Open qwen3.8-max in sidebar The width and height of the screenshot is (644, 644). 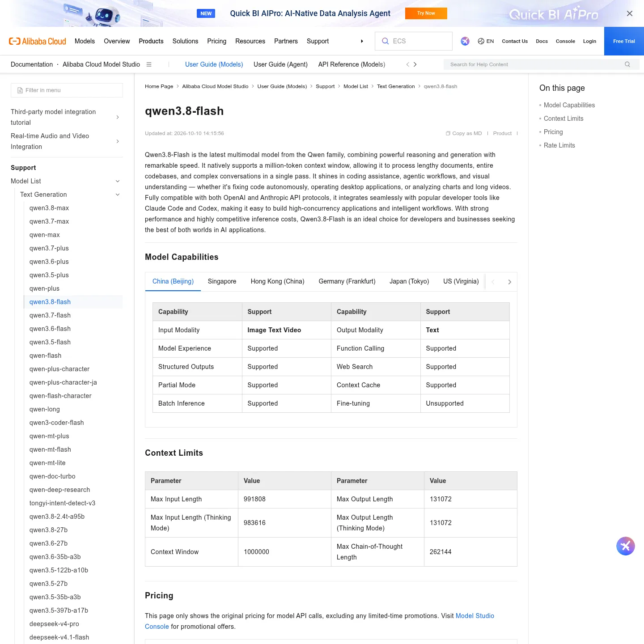(x=49, y=208)
